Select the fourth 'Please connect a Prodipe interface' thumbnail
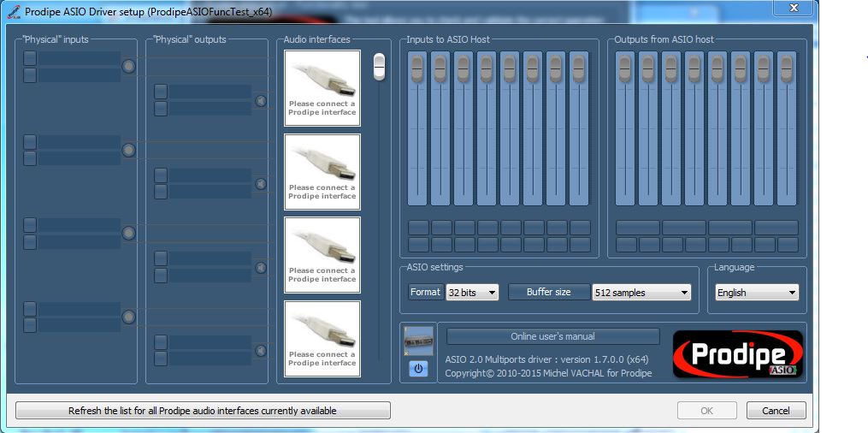 click(322, 339)
